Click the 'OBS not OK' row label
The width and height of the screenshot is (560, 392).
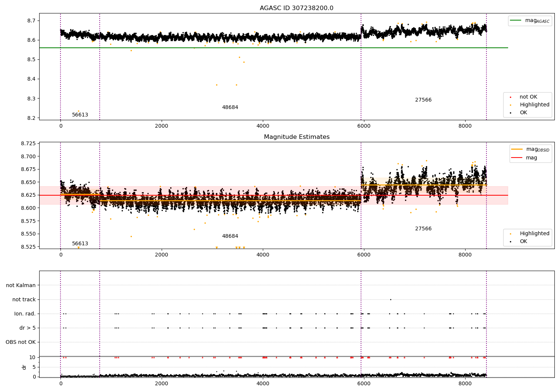pos(21,342)
